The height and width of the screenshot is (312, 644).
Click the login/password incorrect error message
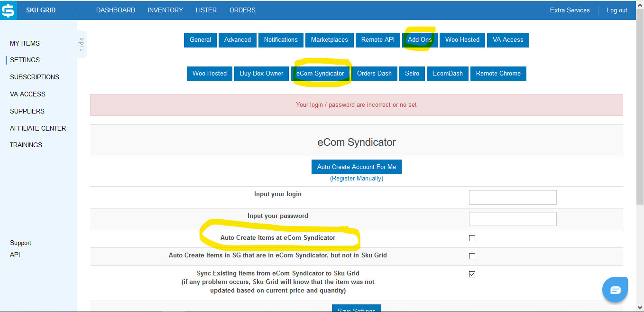[357, 104]
